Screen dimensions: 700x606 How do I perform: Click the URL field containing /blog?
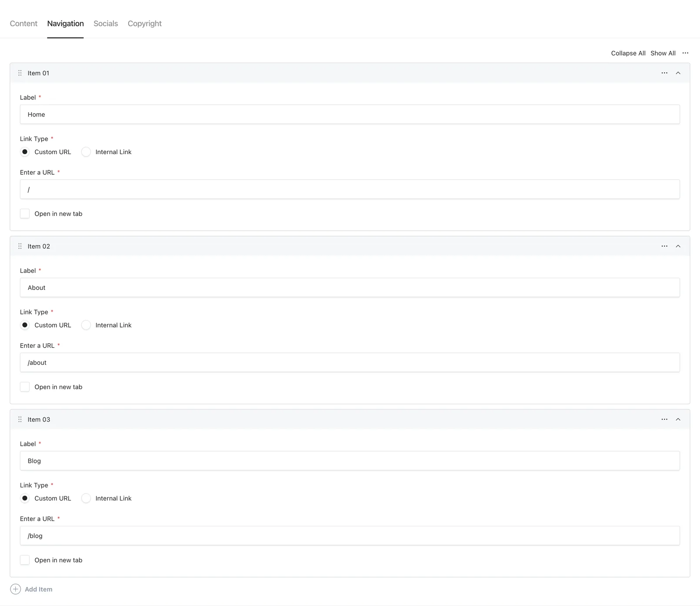(x=350, y=536)
